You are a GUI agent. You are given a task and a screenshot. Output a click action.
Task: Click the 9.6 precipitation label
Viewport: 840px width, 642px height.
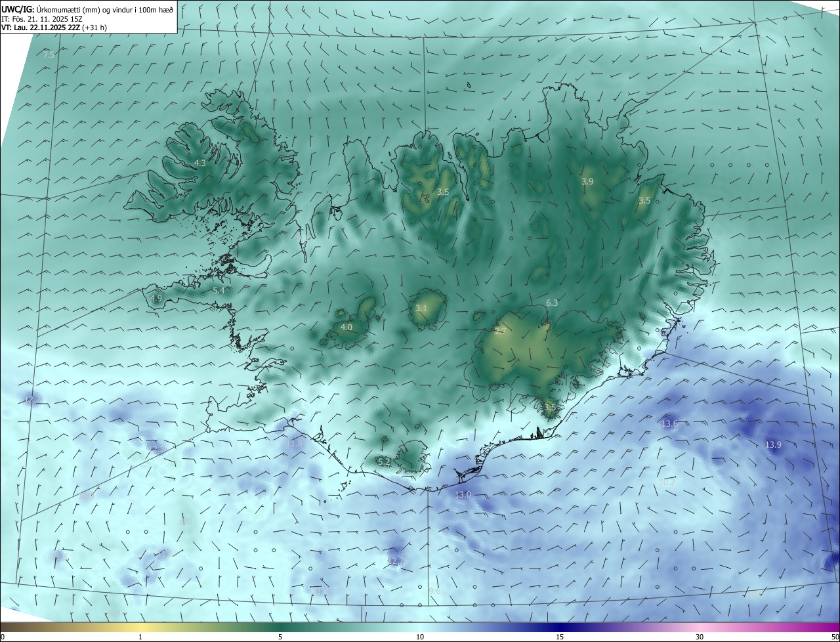(434, 591)
